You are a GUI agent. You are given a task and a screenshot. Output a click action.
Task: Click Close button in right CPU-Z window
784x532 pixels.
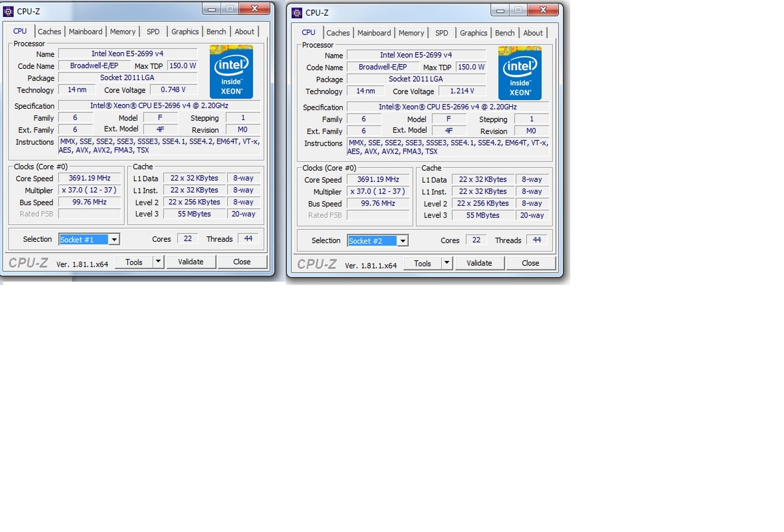point(530,264)
